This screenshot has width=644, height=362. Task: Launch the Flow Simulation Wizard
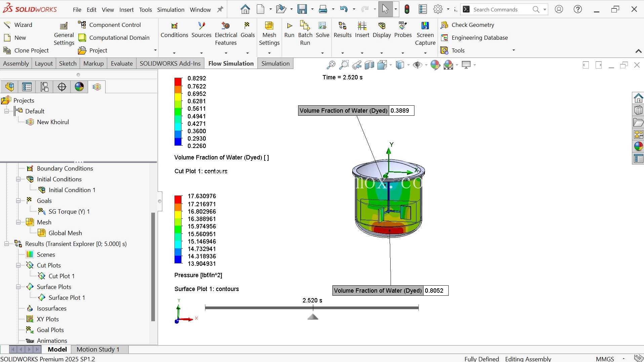pyautogui.click(x=18, y=25)
